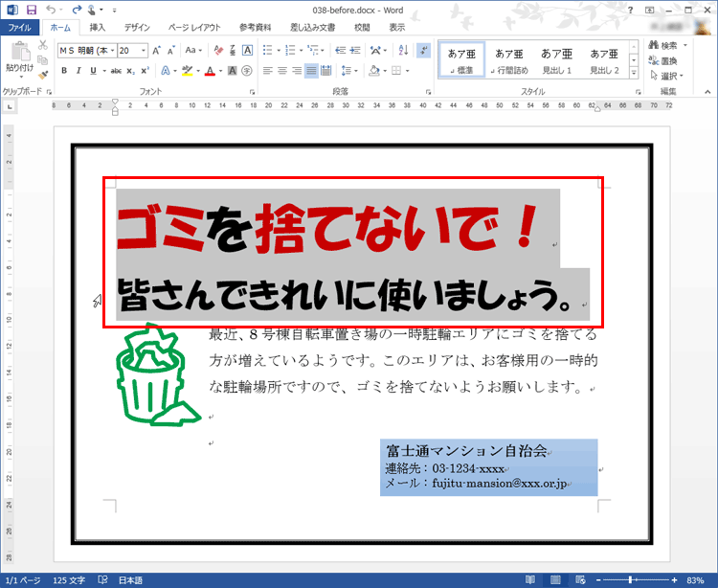
Task: Toggle Justify alignment
Action: pyautogui.click(x=311, y=71)
